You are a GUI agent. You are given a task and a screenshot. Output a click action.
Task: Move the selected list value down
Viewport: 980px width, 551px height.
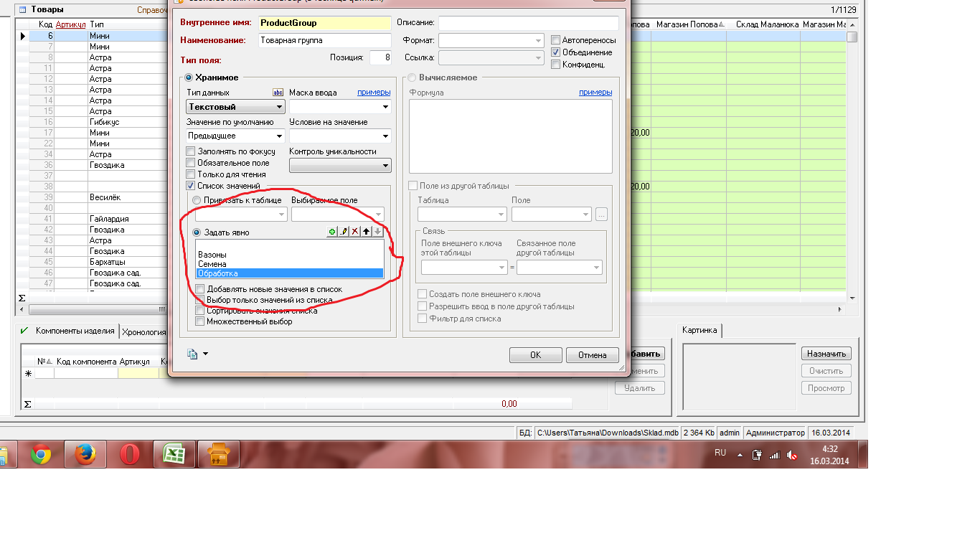click(x=377, y=232)
